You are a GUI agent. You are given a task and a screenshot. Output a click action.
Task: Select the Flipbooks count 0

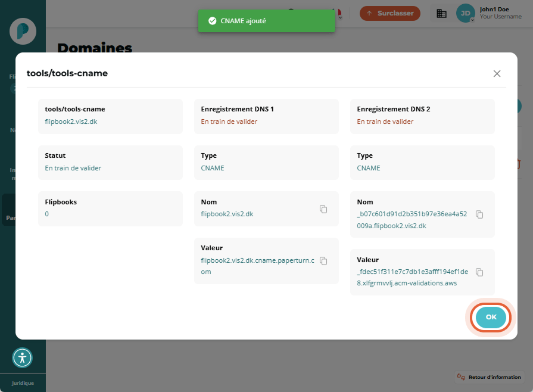pos(47,214)
